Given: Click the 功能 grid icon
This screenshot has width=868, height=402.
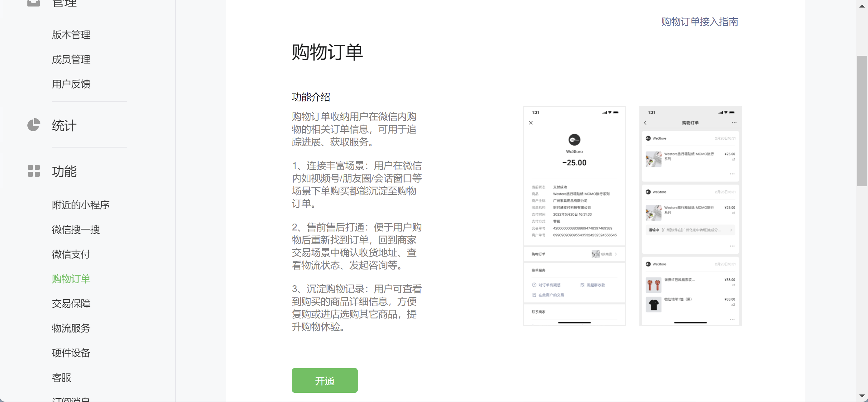Looking at the screenshot, I should pyautogui.click(x=34, y=171).
